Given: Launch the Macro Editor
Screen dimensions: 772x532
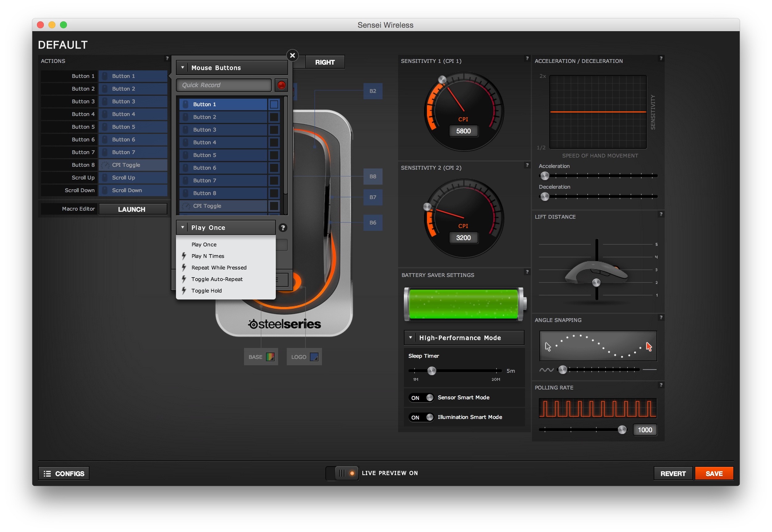Looking at the screenshot, I should [x=133, y=209].
